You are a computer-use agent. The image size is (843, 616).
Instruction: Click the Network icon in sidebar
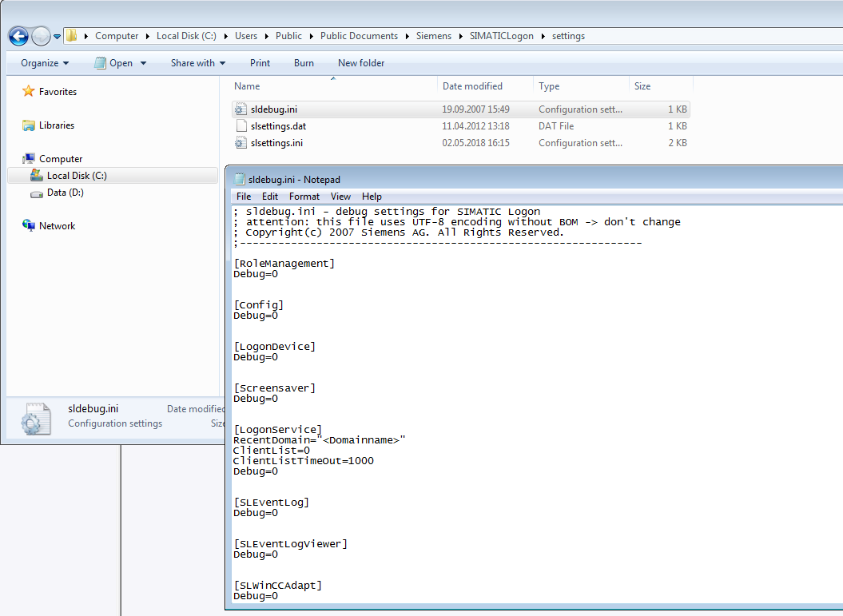pos(29,226)
